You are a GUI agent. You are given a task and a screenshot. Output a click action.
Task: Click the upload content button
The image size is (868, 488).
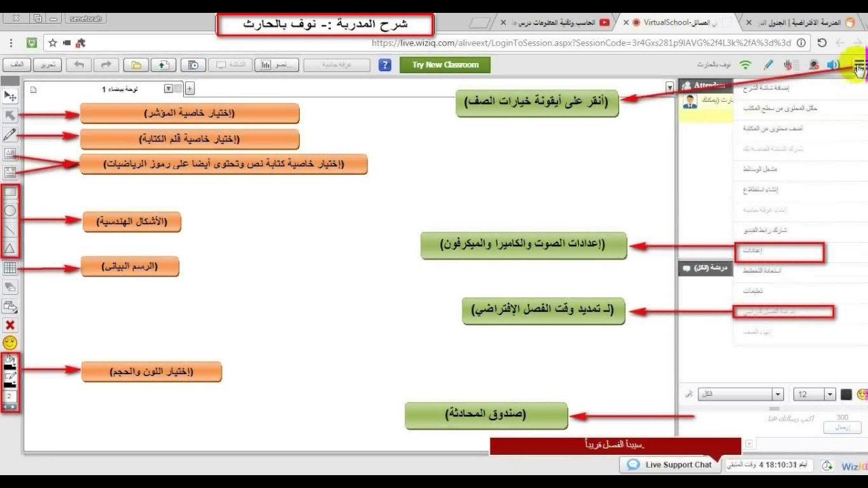pos(163,65)
